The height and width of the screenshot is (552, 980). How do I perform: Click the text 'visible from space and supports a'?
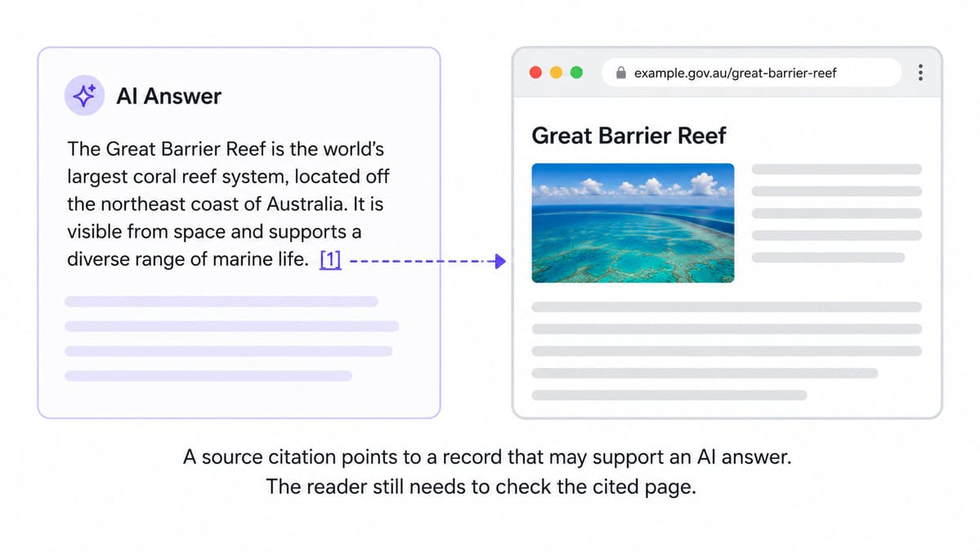(x=214, y=232)
